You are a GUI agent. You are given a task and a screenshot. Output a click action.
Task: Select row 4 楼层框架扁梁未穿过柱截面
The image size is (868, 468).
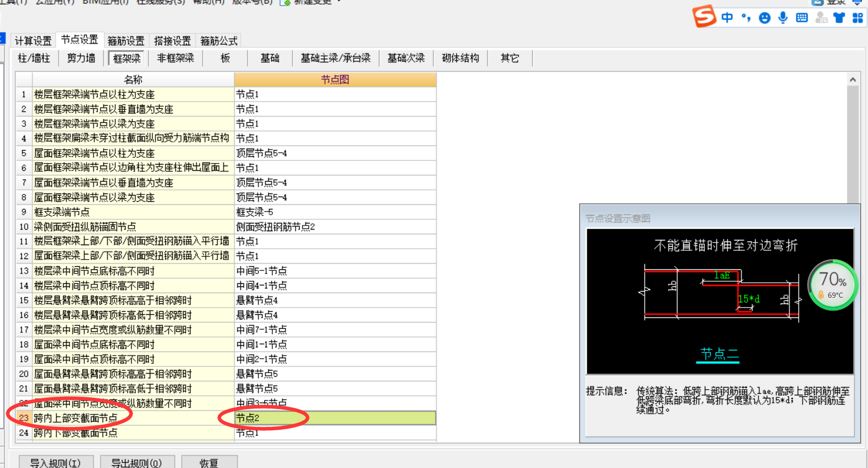coord(133,138)
